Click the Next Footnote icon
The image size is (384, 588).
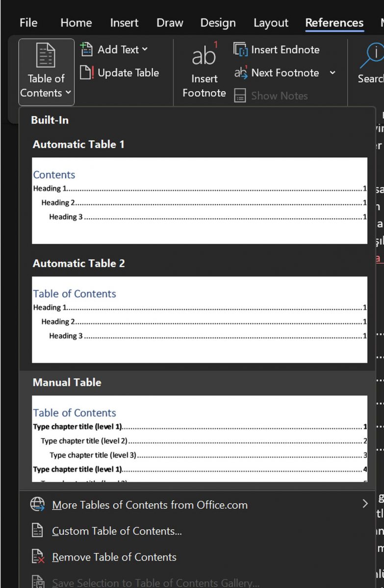click(x=240, y=73)
